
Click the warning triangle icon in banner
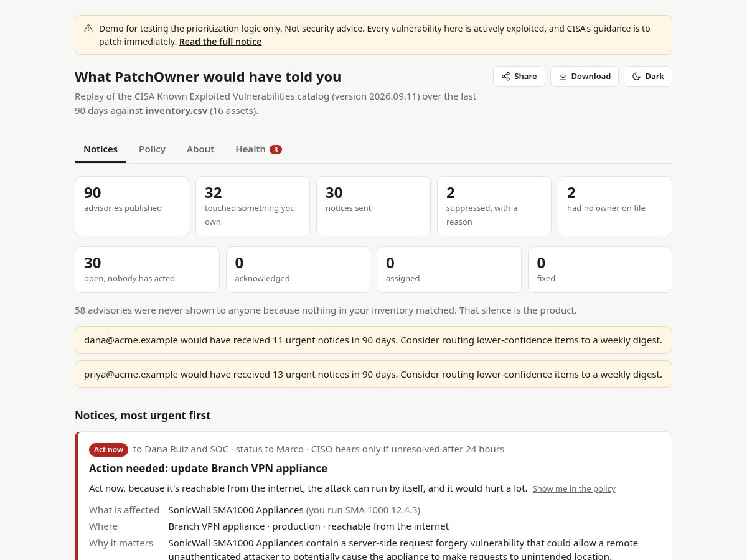pyautogui.click(x=88, y=29)
